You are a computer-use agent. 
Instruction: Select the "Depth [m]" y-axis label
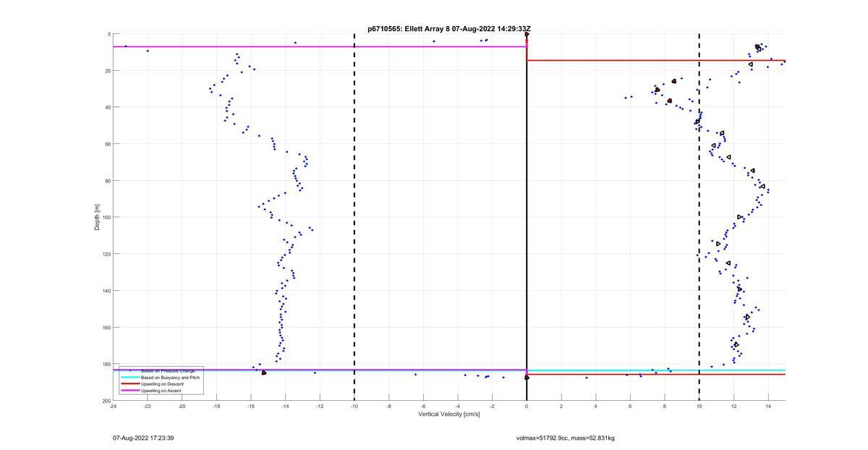pyautogui.click(x=96, y=217)
